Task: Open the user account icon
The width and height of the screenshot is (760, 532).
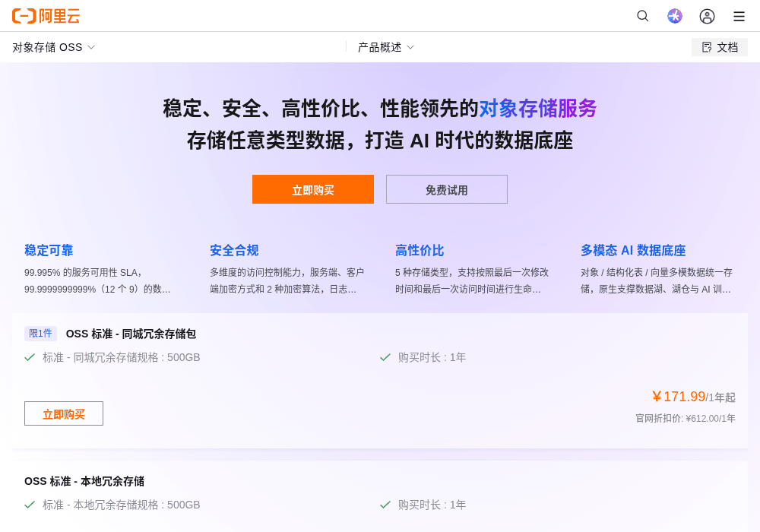Action: pyautogui.click(x=707, y=16)
